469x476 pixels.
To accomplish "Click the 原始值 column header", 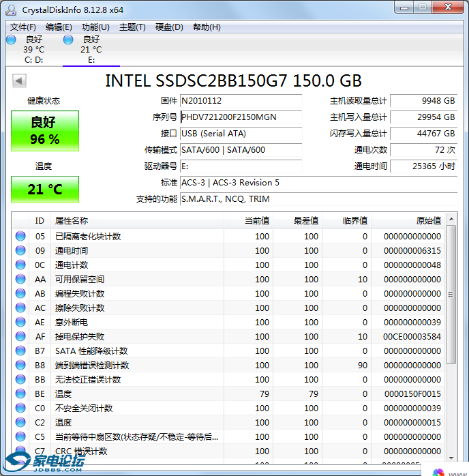I will coord(408,221).
